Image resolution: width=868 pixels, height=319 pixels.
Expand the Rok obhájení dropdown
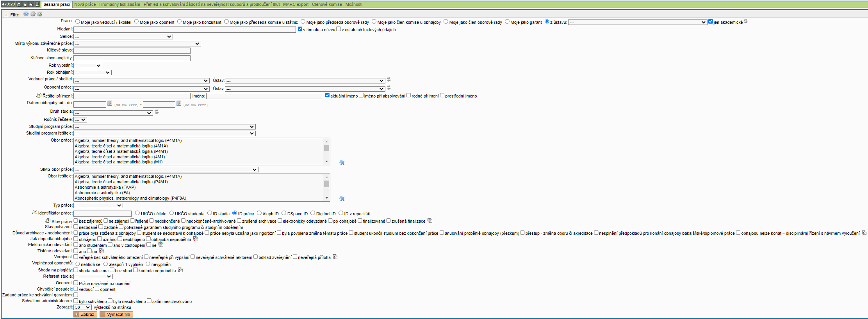coord(93,73)
